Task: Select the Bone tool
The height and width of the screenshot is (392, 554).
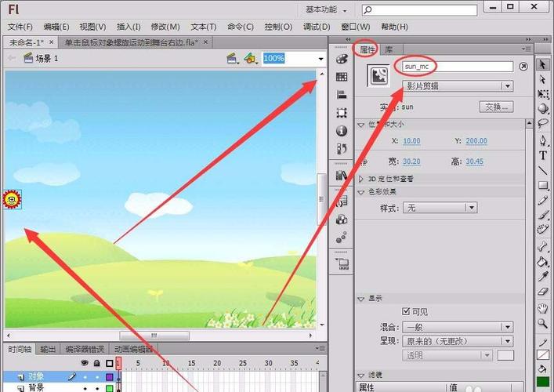Action: tap(543, 246)
